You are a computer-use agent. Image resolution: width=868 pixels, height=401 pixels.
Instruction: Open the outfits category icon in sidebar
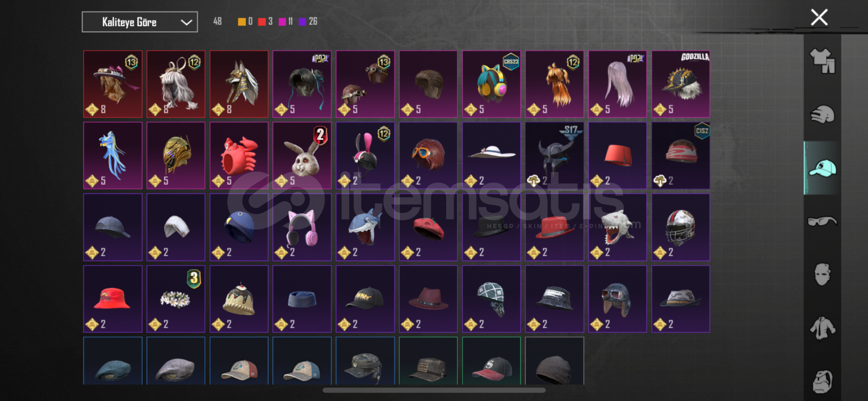click(x=822, y=61)
